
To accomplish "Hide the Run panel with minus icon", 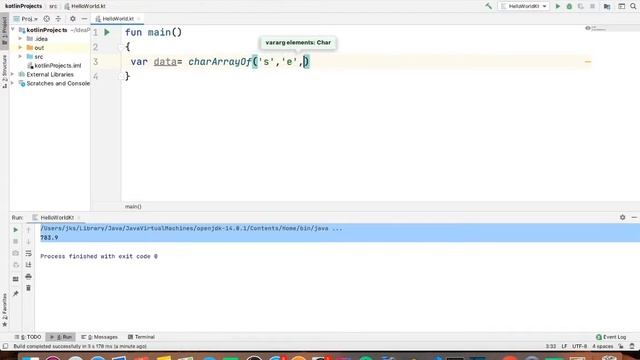I will tap(634, 218).
